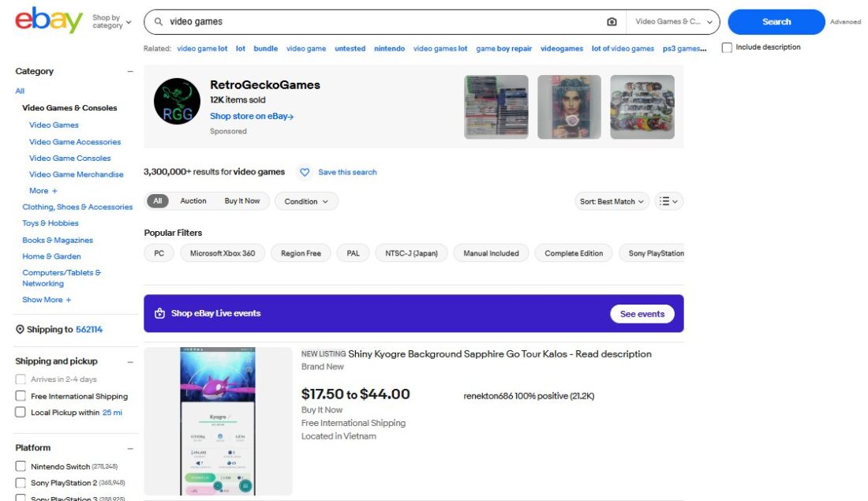This screenshot has height=501, width=868.
Task: Switch to the Buy It Now tab
Action: pyautogui.click(x=242, y=200)
